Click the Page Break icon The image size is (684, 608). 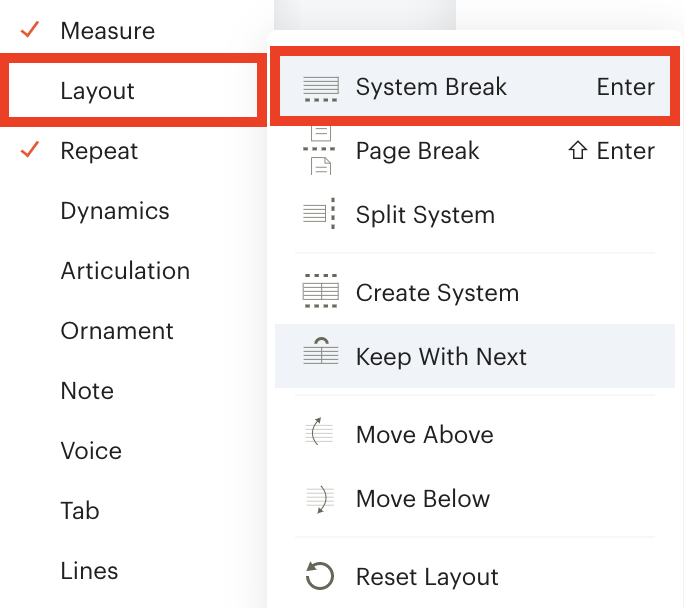tap(321, 150)
